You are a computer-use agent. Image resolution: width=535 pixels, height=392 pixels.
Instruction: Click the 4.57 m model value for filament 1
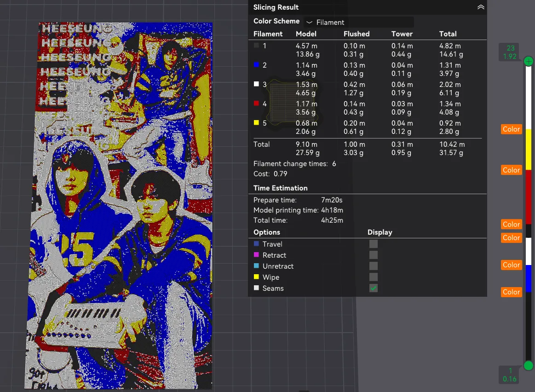(306, 46)
